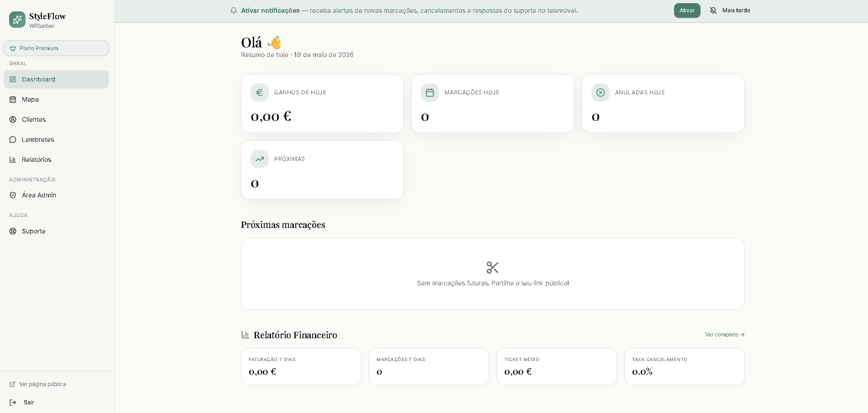Click the Dashboard grid icon
Image resolution: width=868 pixels, height=413 pixels.
click(13, 79)
